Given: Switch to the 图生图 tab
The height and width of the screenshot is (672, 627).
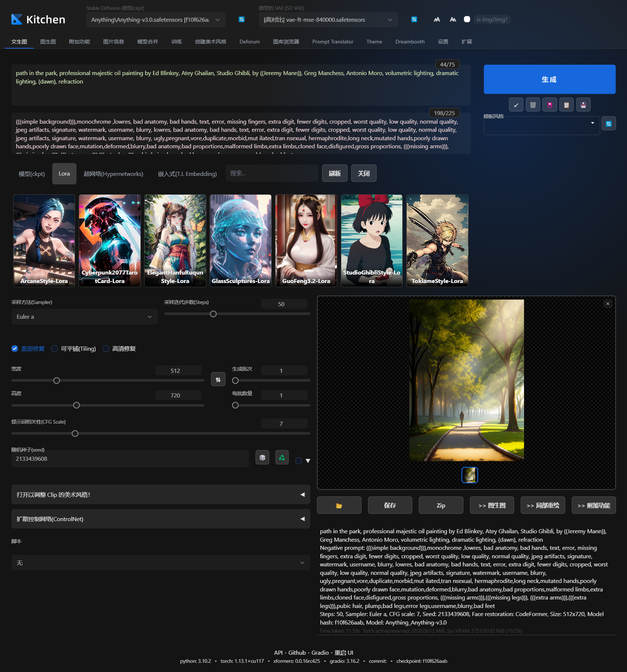Looking at the screenshot, I should (x=48, y=42).
